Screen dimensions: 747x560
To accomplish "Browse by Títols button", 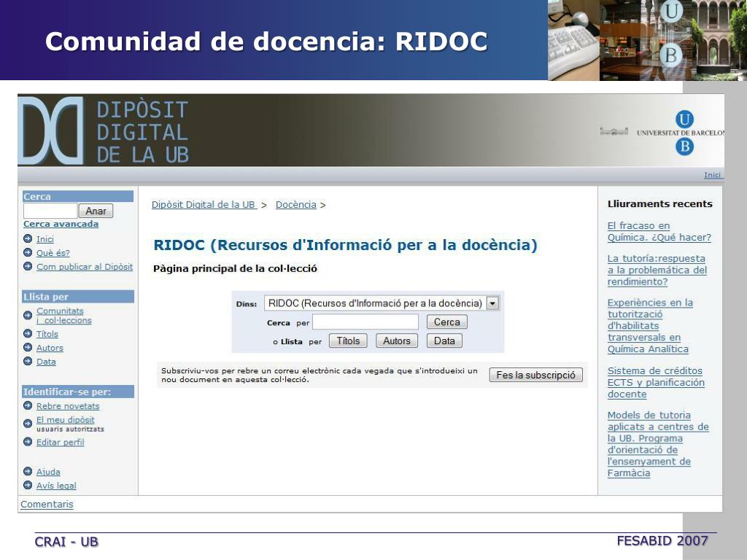I will (x=348, y=341).
